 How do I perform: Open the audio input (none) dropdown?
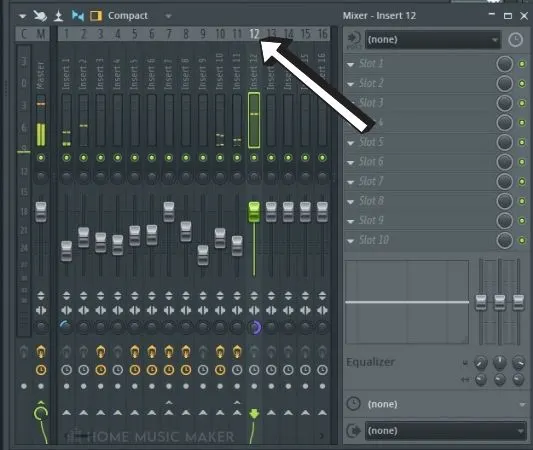[x=432, y=40]
